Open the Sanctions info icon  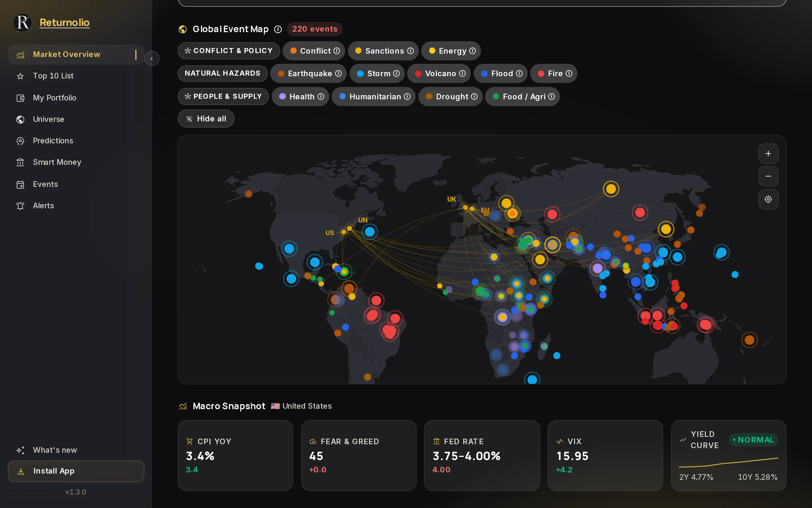[x=410, y=51]
